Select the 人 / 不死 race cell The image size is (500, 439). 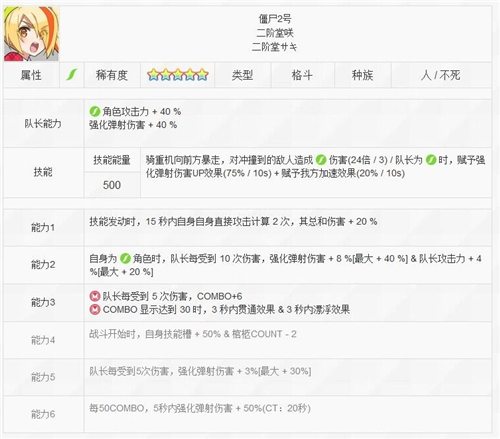[x=441, y=75]
